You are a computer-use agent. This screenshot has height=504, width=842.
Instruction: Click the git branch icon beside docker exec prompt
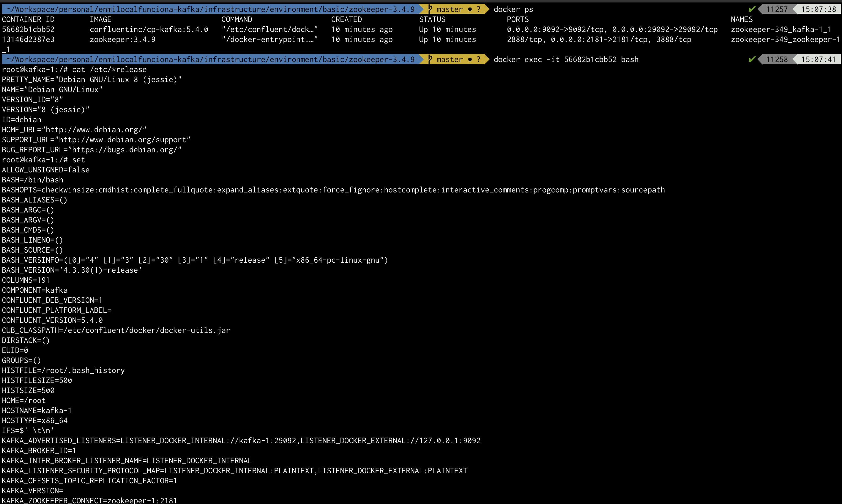click(x=430, y=60)
